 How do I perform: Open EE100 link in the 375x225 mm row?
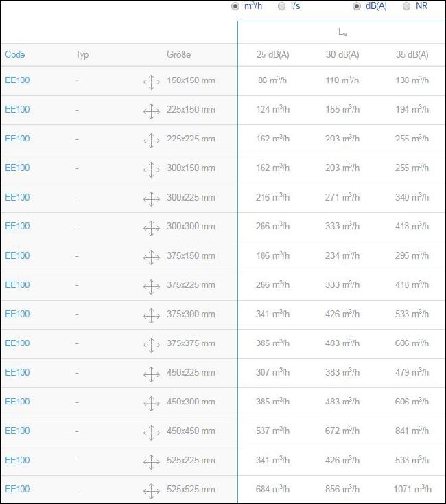click(x=17, y=284)
